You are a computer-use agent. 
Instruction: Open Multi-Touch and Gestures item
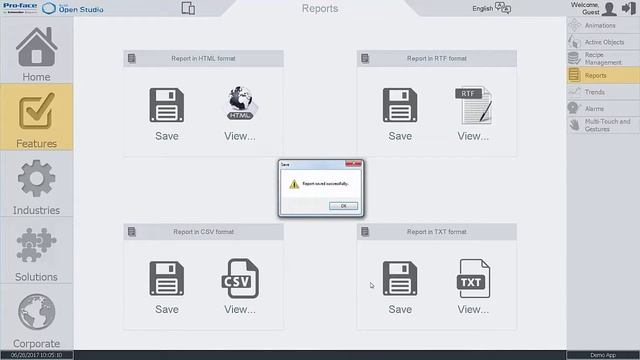coord(603,125)
